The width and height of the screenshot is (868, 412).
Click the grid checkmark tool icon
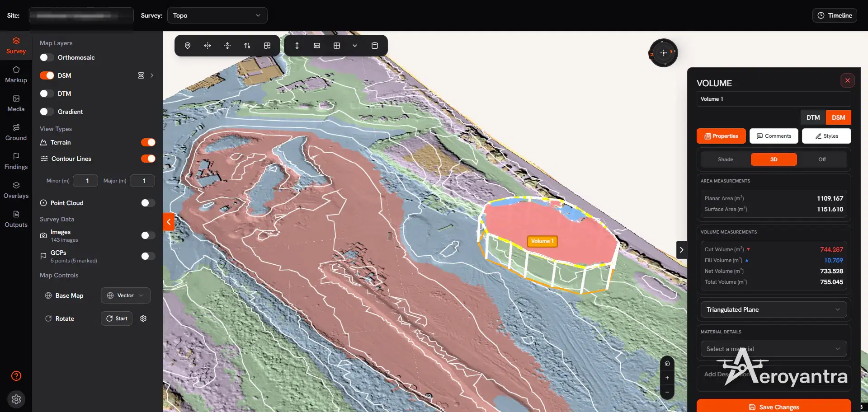267,46
